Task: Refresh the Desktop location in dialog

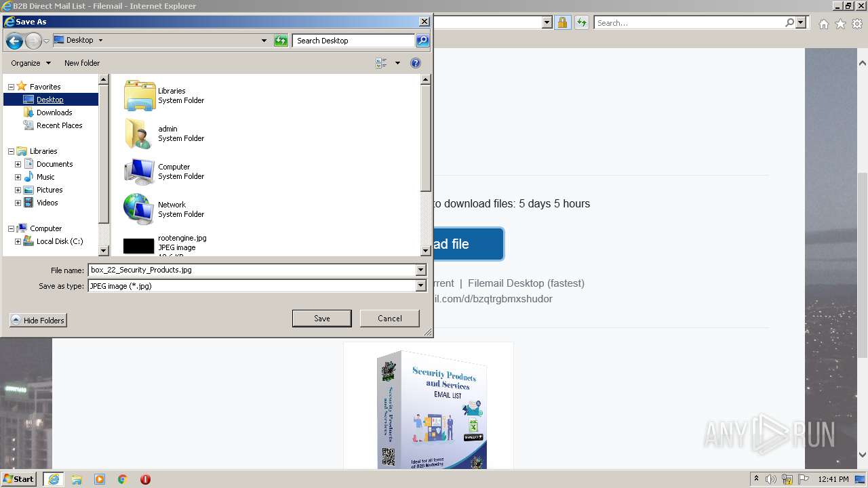Action: (281, 41)
